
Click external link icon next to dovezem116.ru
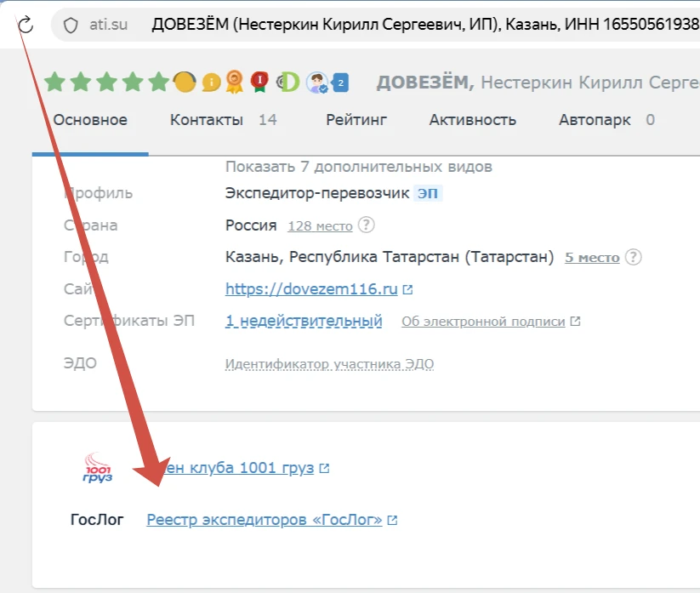pyautogui.click(x=407, y=290)
